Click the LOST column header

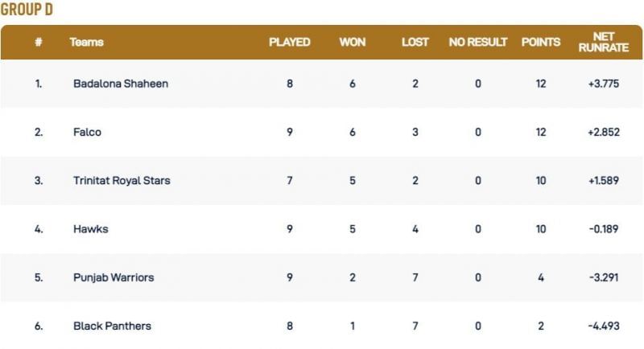point(415,42)
